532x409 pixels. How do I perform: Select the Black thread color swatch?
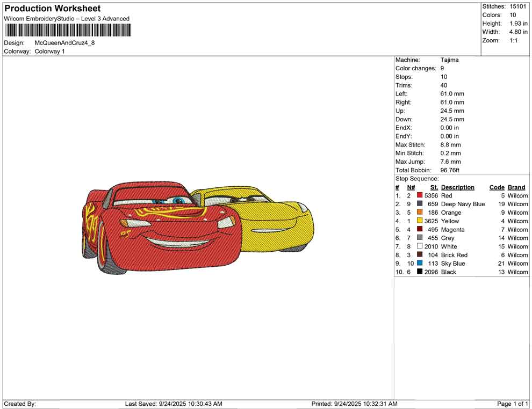[x=420, y=272]
